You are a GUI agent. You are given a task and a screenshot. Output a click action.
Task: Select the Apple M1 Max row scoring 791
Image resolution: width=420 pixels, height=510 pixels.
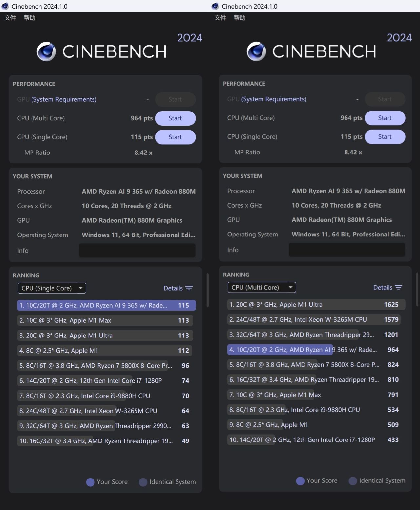point(316,395)
